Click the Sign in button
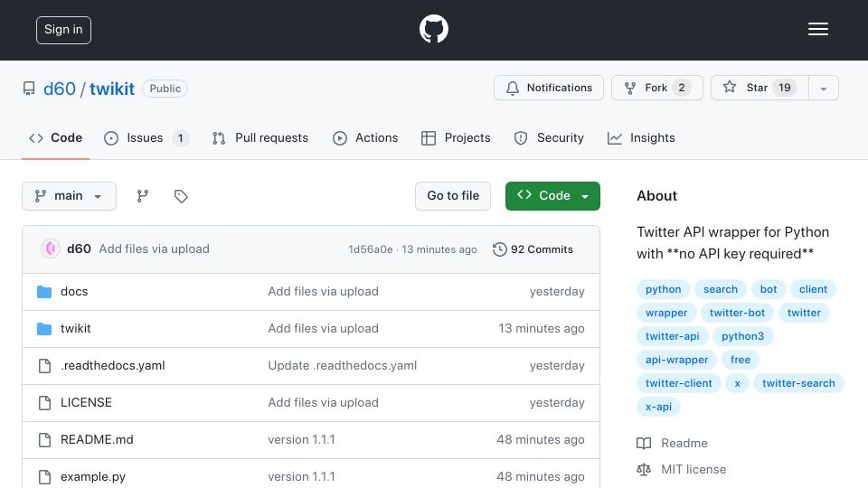The image size is (868, 488). point(63,30)
